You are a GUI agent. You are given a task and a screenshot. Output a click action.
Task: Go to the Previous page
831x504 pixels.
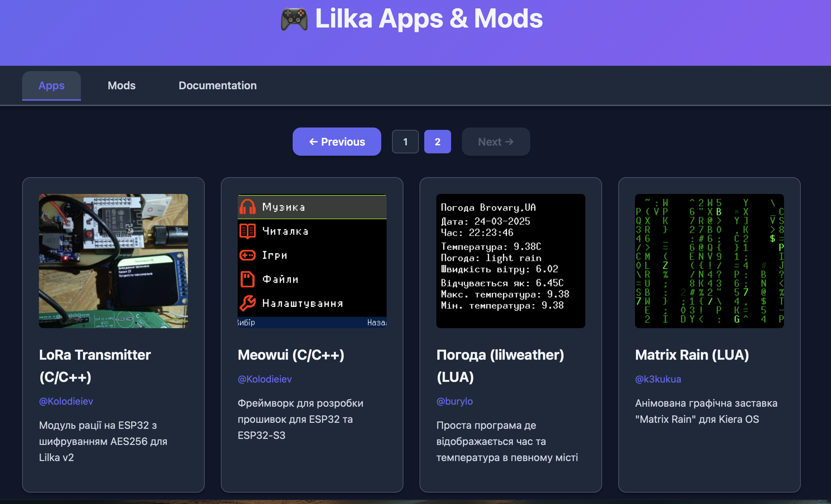pos(337,142)
